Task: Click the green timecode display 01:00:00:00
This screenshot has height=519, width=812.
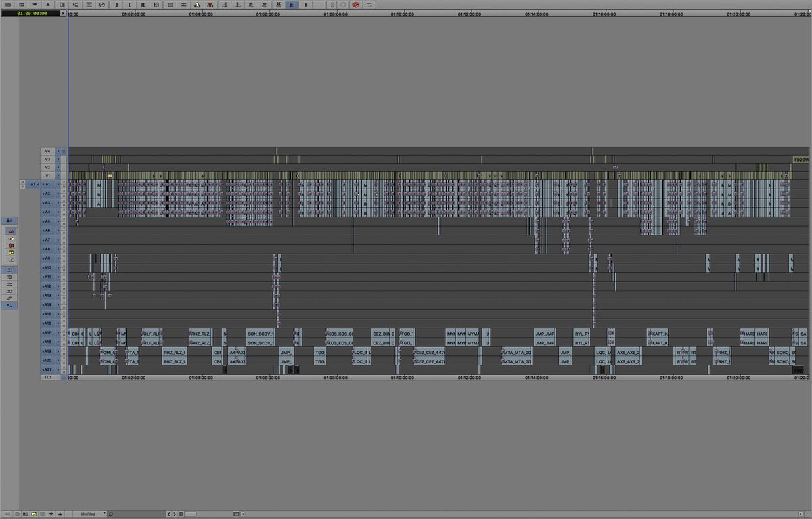Action: 32,13
